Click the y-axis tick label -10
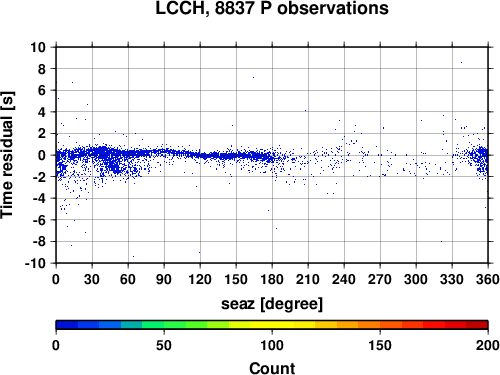Image resolution: width=500 pixels, height=375 pixels. (35, 263)
